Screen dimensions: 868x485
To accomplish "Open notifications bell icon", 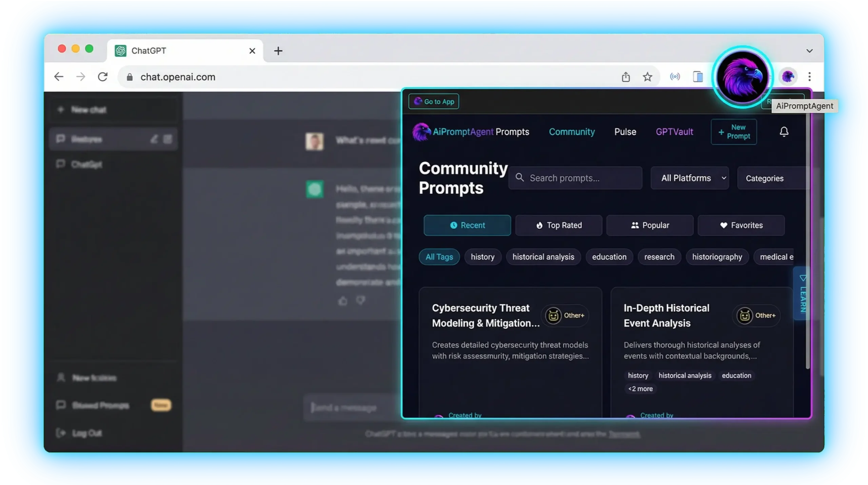I will (x=784, y=132).
